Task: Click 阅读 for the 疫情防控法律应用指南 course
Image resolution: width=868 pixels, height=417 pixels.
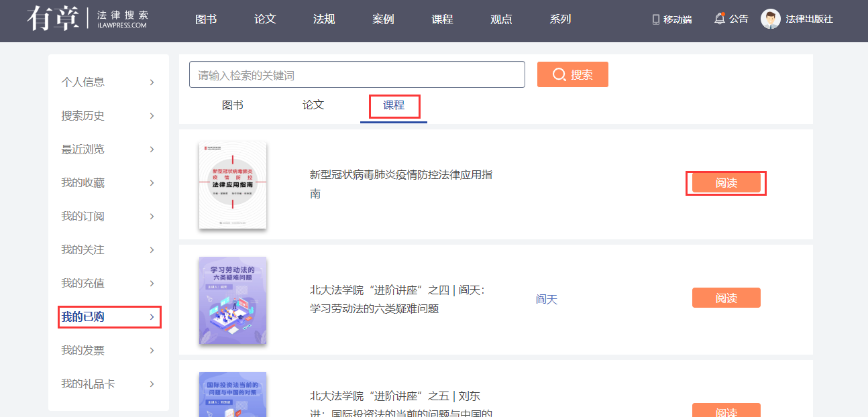Action: click(726, 183)
